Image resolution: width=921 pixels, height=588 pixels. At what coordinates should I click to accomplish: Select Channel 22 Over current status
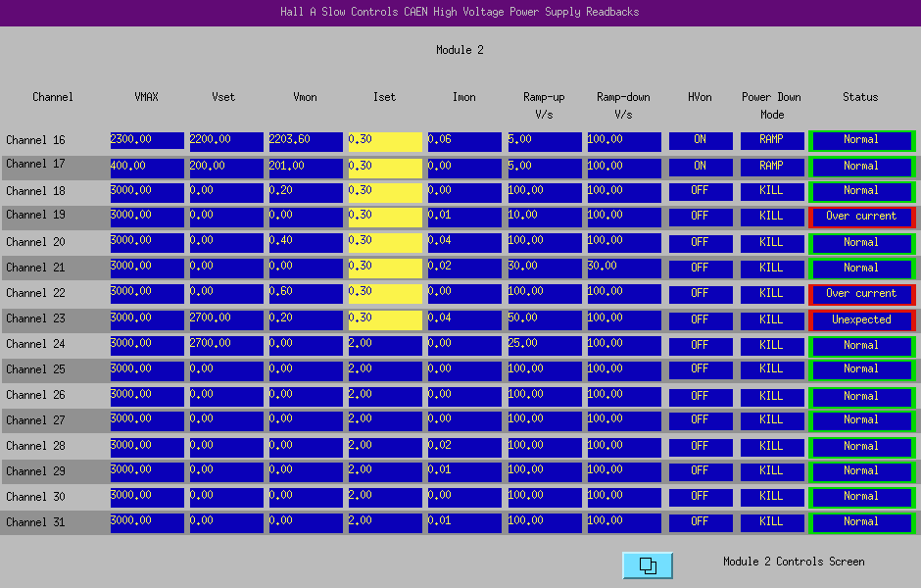point(861,294)
